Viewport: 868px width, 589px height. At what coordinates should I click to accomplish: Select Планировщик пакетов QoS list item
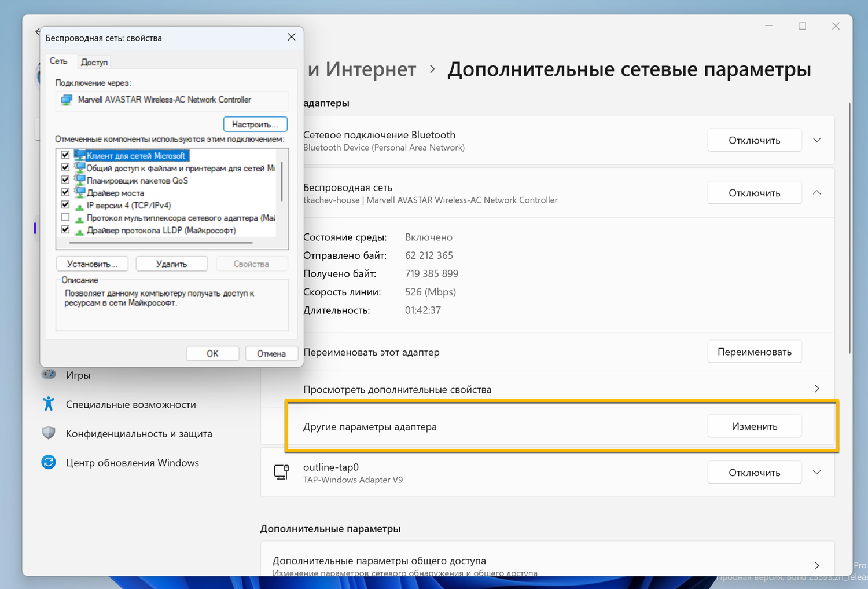pyautogui.click(x=137, y=181)
